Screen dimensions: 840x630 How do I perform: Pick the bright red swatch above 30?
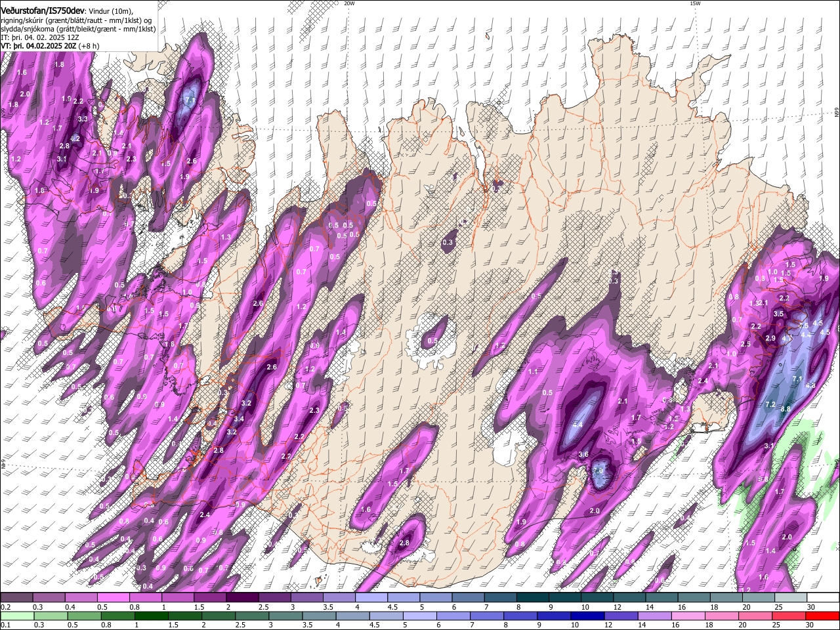pos(822,616)
